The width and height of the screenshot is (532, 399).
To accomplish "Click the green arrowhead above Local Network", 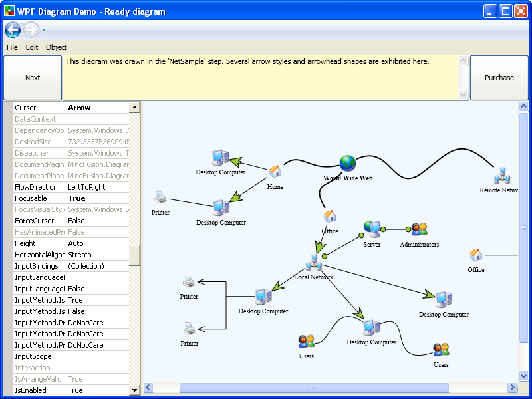I will [319, 247].
